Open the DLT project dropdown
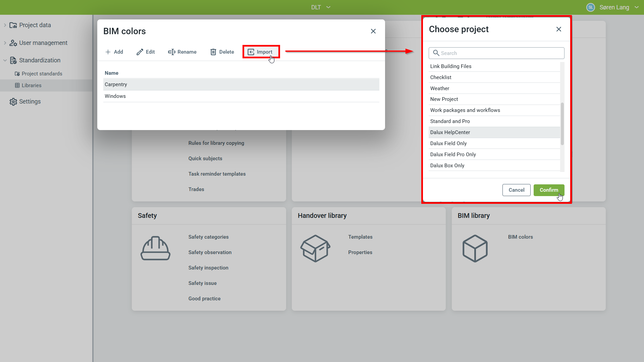The image size is (644, 362). pyautogui.click(x=321, y=7)
